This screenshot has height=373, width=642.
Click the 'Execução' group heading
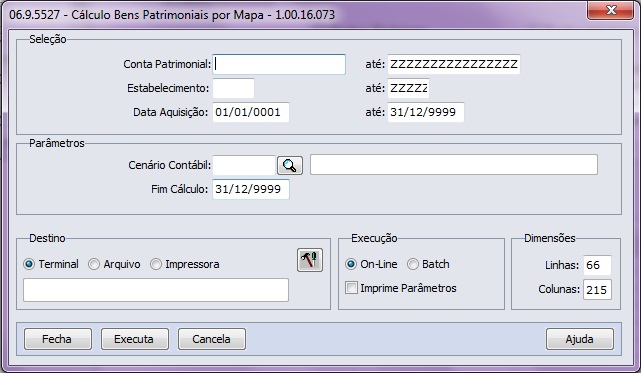[374, 238]
